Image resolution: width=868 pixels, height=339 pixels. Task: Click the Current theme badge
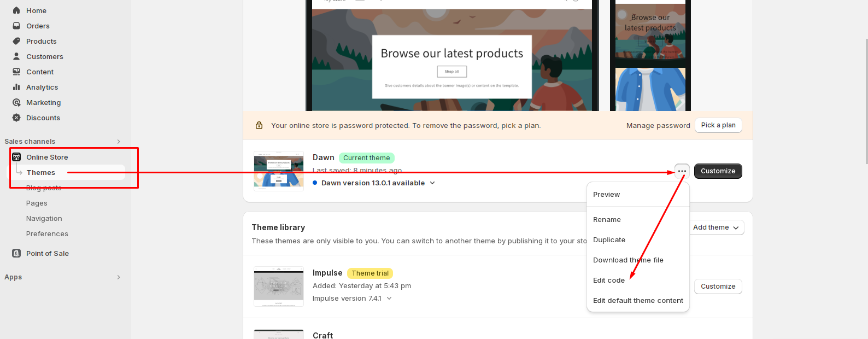coord(367,158)
